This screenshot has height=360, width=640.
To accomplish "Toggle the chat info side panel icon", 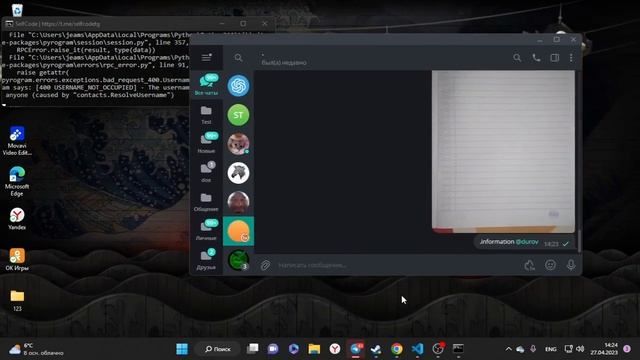I will pos(555,58).
